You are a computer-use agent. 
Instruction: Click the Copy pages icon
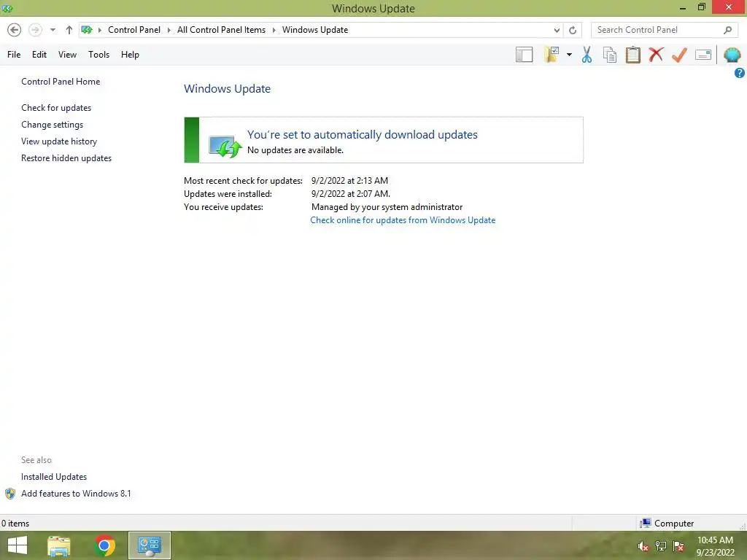click(x=610, y=55)
